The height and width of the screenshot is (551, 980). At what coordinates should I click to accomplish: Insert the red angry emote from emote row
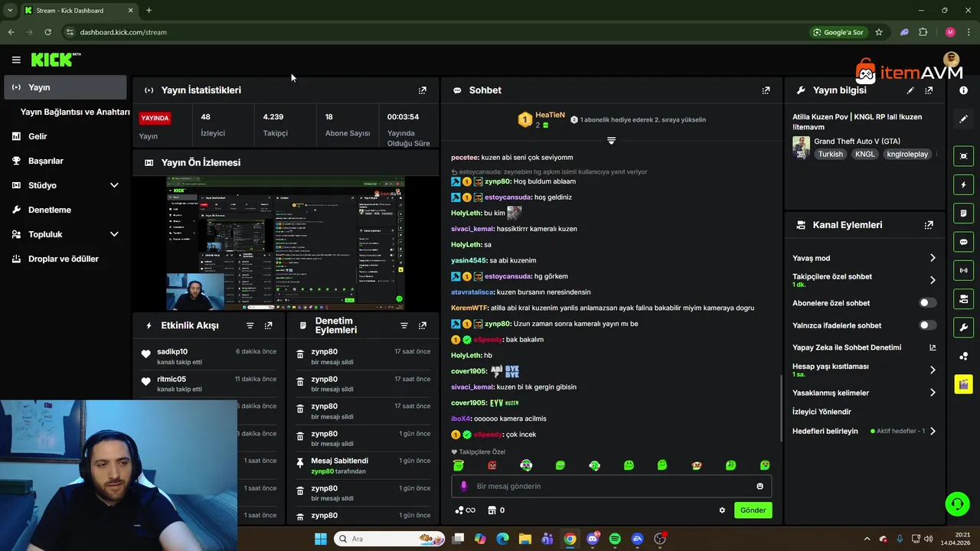(492, 465)
